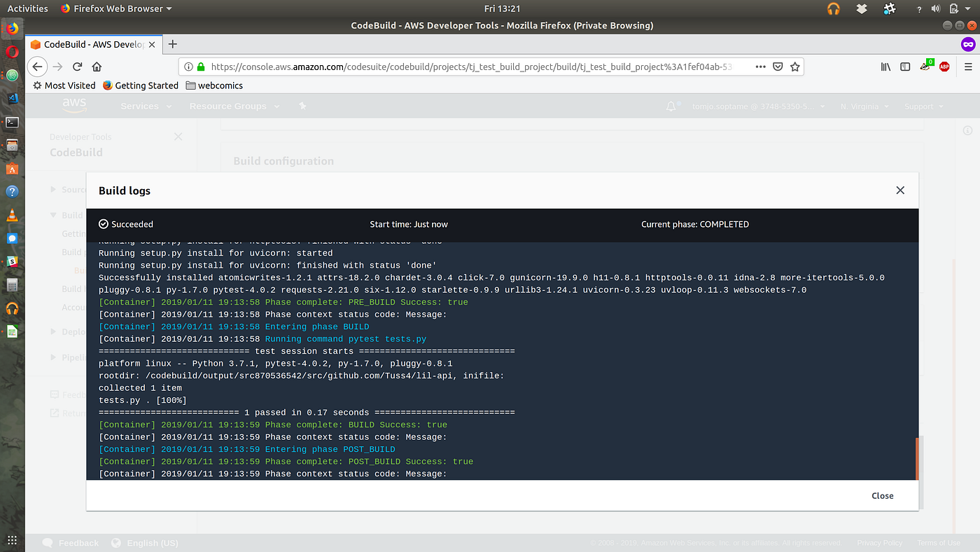Image resolution: width=980 pixels, height=552 pixels.
Task: Open the AWS notifications bell icon
Action: click(670, 106)
